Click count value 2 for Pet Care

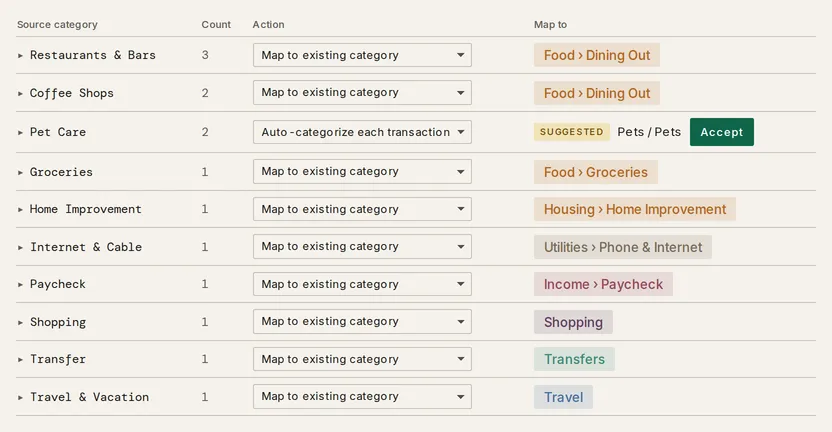(205, 132)
